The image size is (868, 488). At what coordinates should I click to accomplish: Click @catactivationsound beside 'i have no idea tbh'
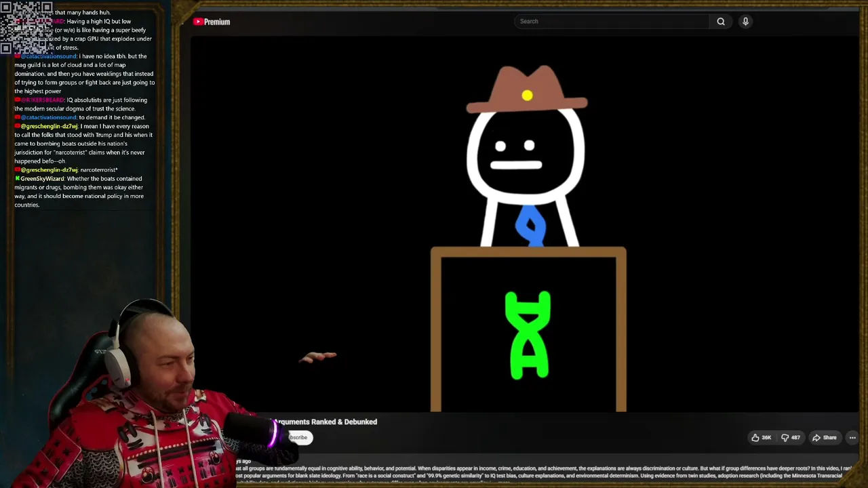pos(49,56)
